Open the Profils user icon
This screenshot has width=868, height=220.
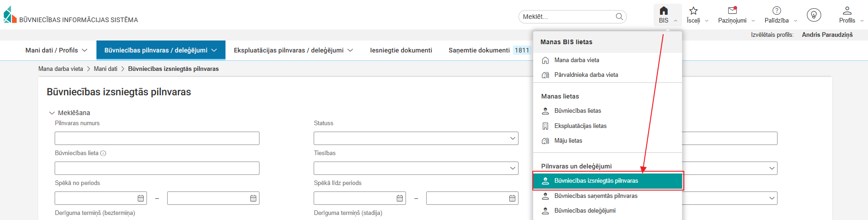click(x=847, y=11)
